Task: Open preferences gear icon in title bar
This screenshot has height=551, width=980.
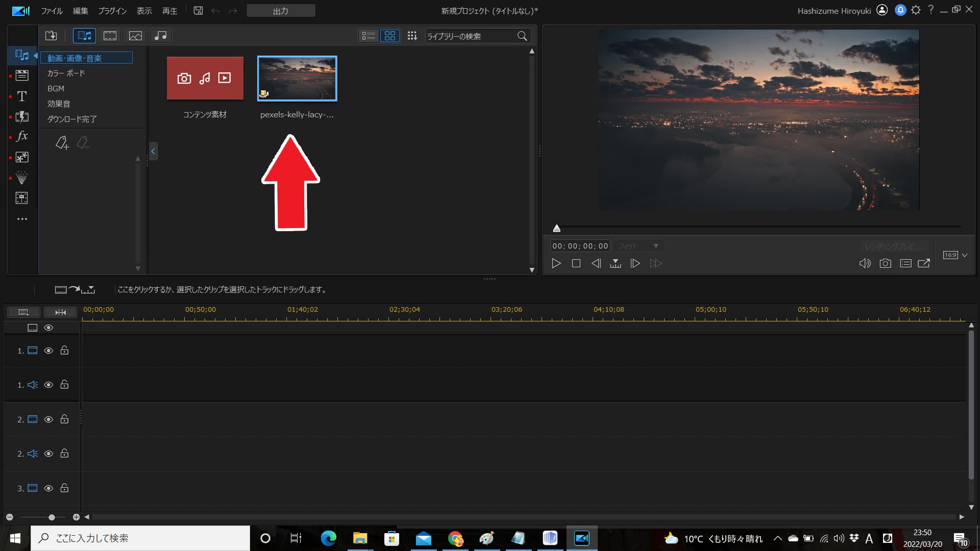Action: click(916, 10)
